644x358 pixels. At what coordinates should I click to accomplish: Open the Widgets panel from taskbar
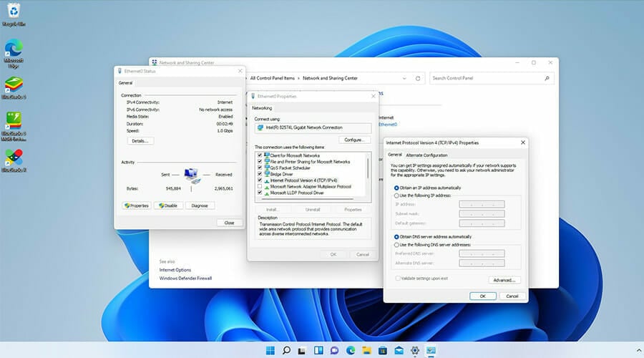[x=318, y=350]
